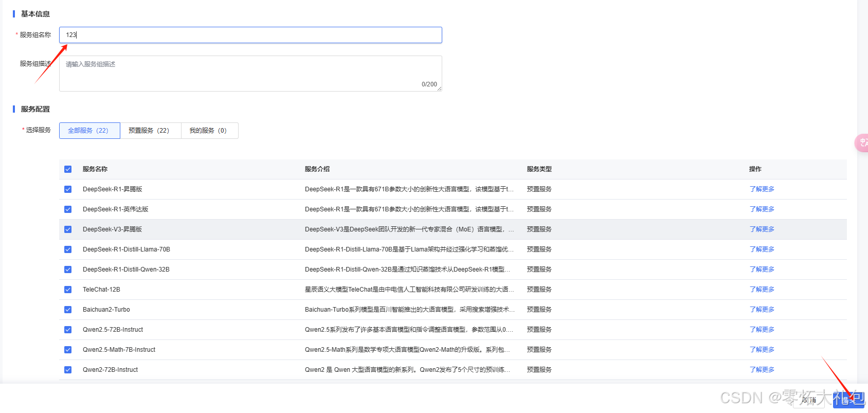Screen dimensions: 868x413
Task: Click the 服务配置 section heading
Action: [x=35, y=109]
